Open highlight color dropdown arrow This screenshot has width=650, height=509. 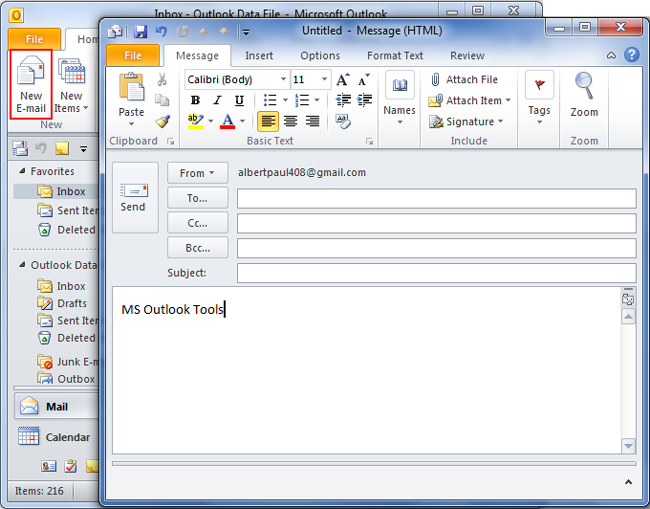(x=211, y=121)
